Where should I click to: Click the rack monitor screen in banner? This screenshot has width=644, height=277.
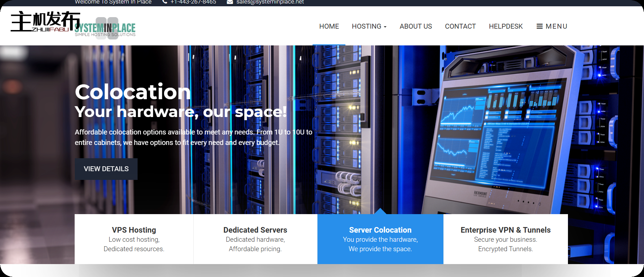499,133
